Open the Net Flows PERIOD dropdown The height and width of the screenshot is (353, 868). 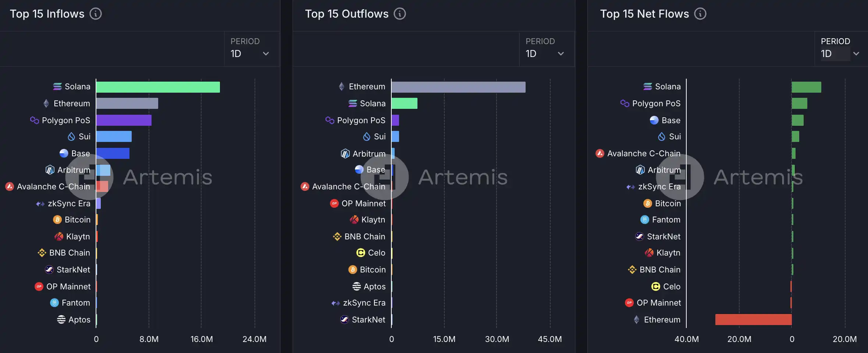[840, 53]
